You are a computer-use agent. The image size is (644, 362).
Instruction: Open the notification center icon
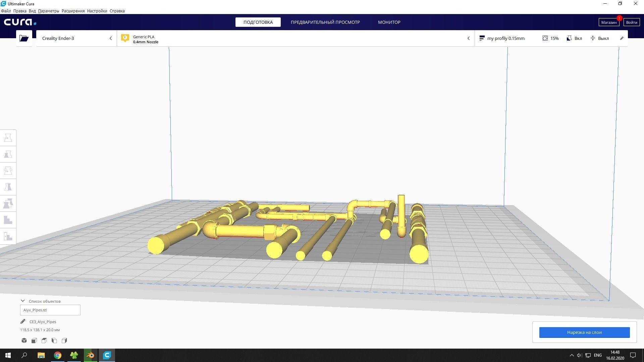pos(633,355)
